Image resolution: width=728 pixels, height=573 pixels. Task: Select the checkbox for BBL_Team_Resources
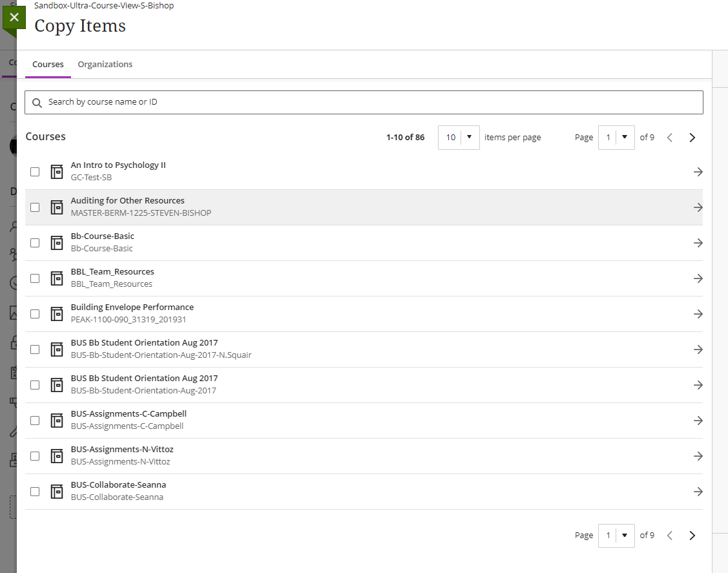point(34,278)
